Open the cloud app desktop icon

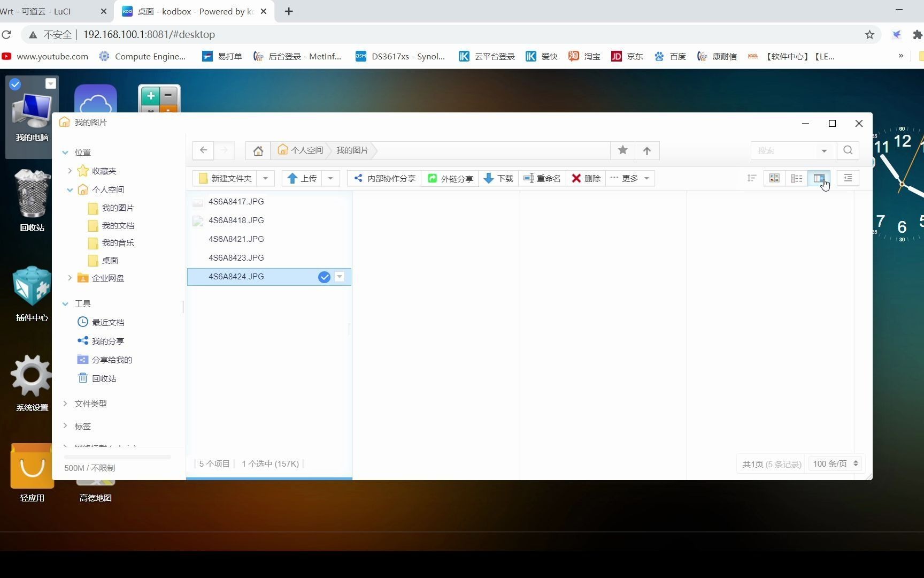[x=96, y=100]
